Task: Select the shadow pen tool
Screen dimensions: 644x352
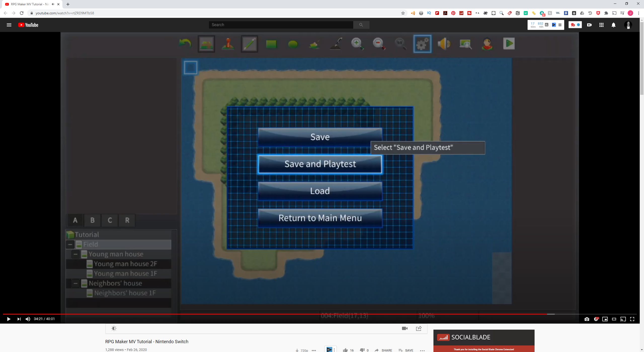Action: 336,44
